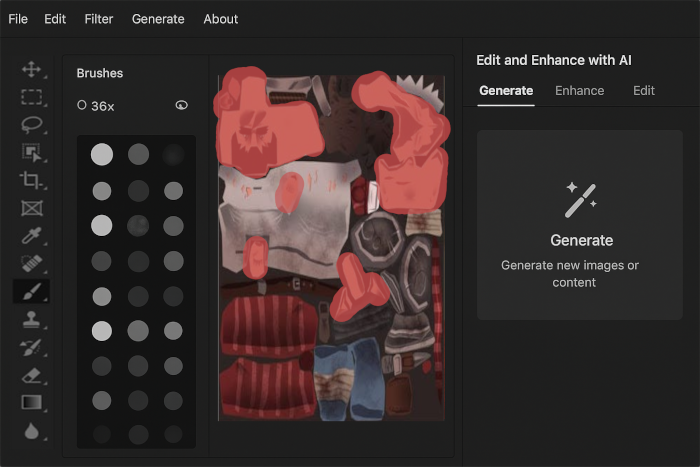Select the Clone Stamp tool
Image resolution: width=700 pixels, height=467 pixels.
click(31, 320)
